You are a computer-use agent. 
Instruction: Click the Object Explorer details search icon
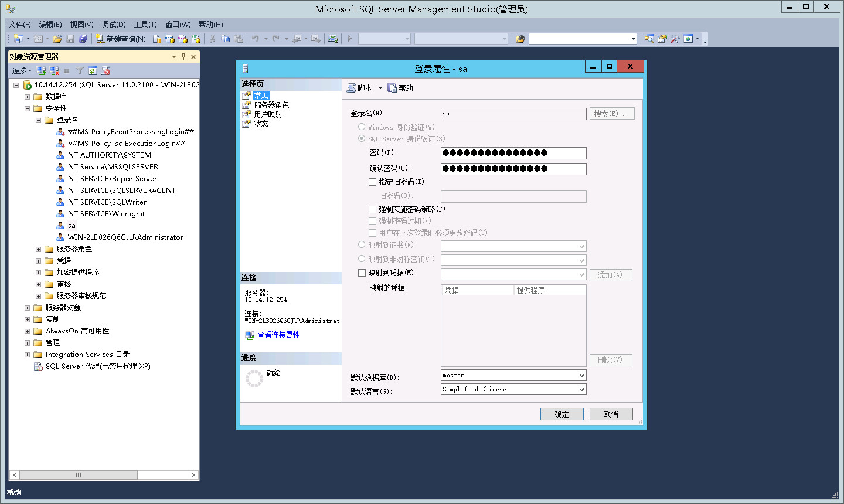tap(649, 39)
